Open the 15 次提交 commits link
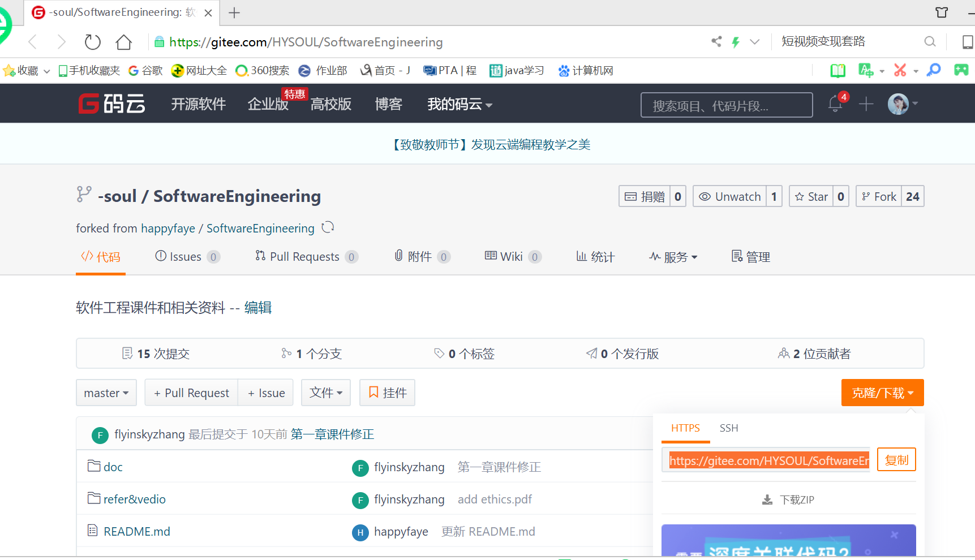Screen dimensions: 975x560 pos(156,354)
